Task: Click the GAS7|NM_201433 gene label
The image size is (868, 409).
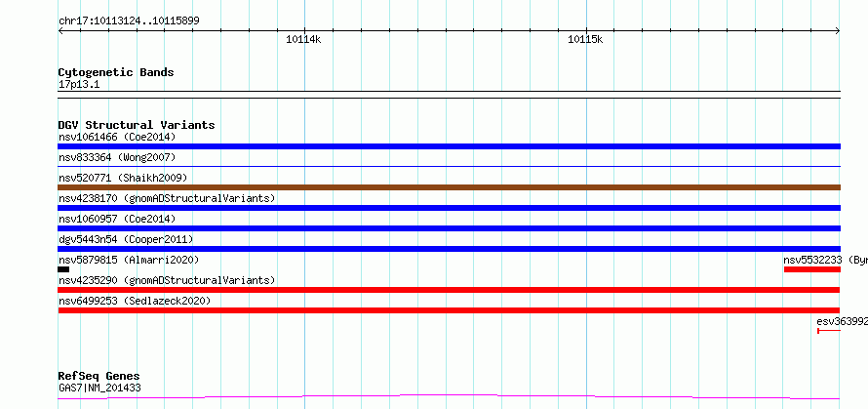Action: (x=99, y=388)
